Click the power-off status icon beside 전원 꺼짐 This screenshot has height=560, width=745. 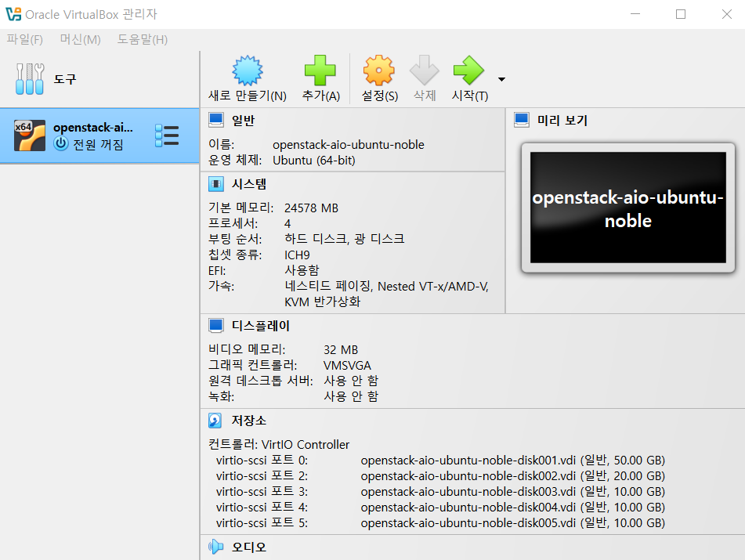[61, 143]
